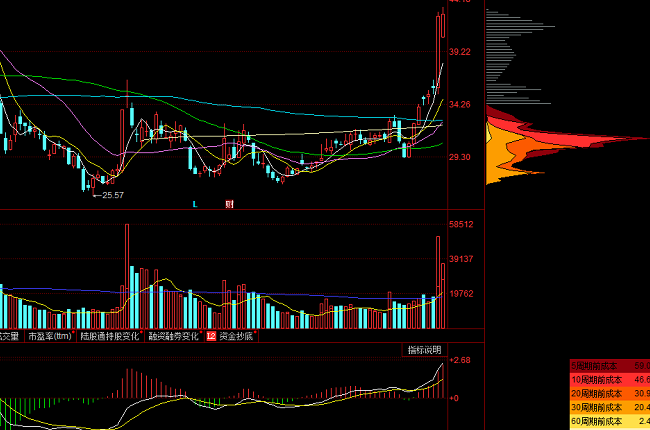
Task: Click the 19762 volume axis label
Action: tap(461, 294)
